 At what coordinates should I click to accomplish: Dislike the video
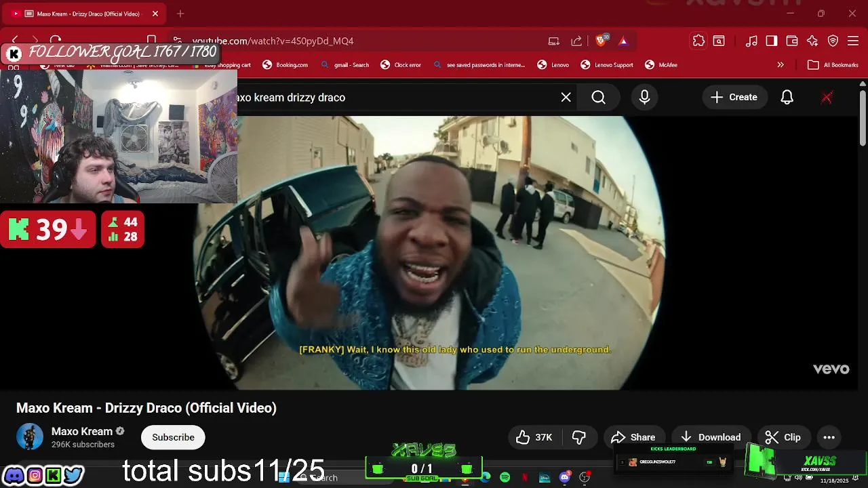point(579,437)
